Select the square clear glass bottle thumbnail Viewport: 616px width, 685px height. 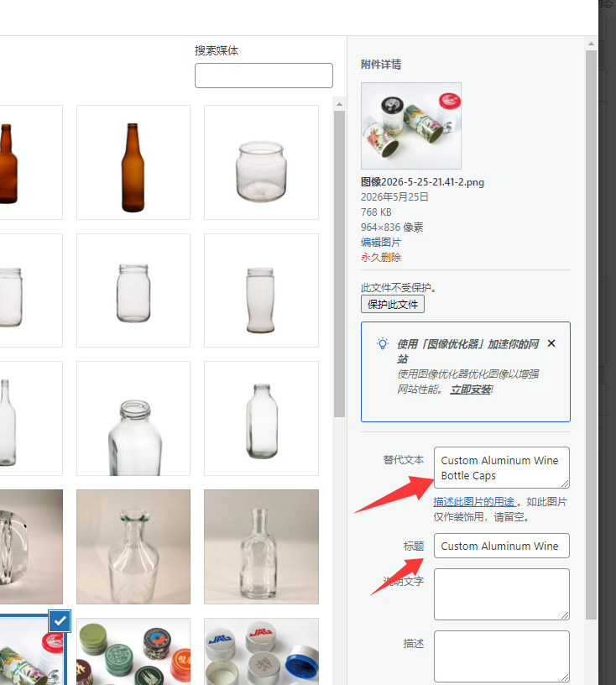pos(261,419)
